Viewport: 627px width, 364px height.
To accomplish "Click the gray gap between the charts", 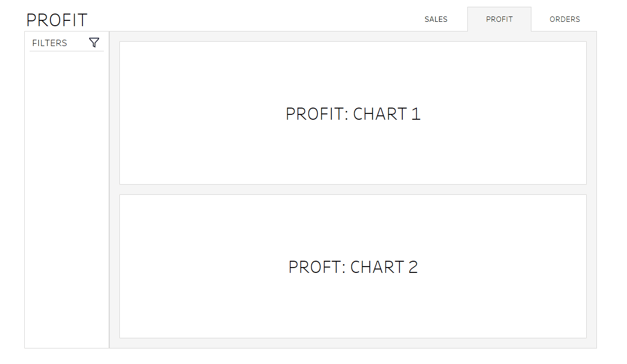I will click(x=353, y=190).
